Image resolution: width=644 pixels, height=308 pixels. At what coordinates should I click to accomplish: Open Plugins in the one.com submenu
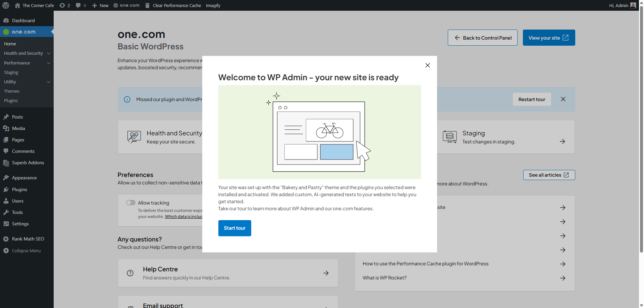pyautogui.click(x=11, y=101)
